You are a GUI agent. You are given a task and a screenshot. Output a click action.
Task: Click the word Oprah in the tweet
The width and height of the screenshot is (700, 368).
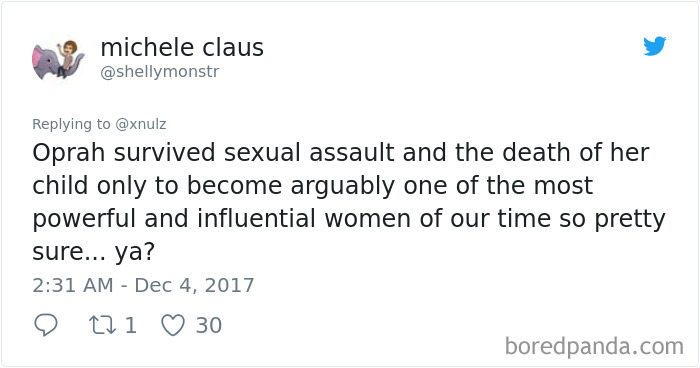coord(69,153)
